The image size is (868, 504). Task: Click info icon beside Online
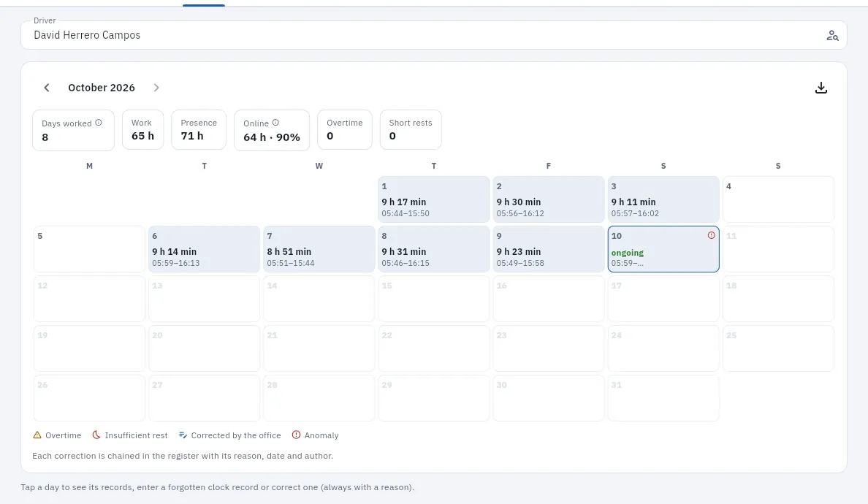click(275, 123)
